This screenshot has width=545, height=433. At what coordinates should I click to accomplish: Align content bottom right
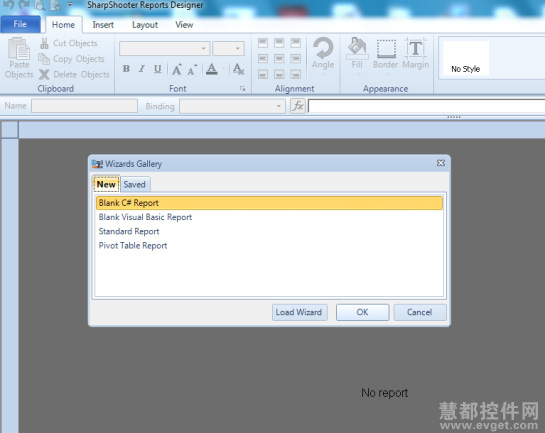point(295,74)
